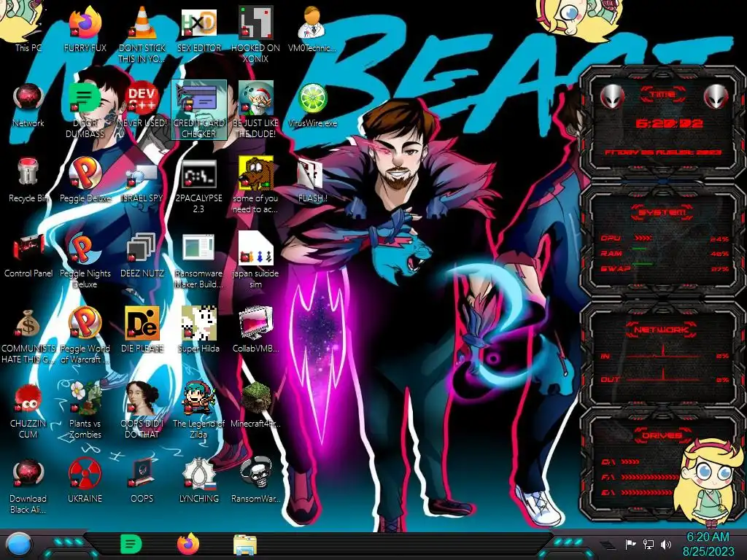Screen dimensions: 747x560
Task: Click the network tray icon
Action: tap(649, 544)
